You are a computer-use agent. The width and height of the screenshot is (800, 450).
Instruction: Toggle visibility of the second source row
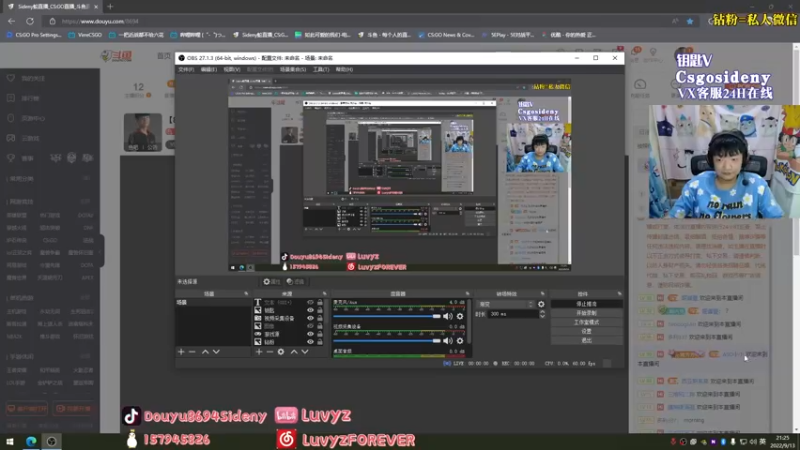point(310,310)
